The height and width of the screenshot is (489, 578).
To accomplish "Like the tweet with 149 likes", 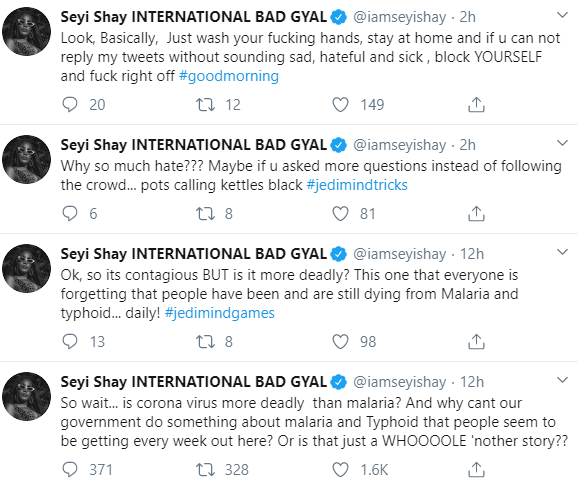I will click(x=340, y=105).
